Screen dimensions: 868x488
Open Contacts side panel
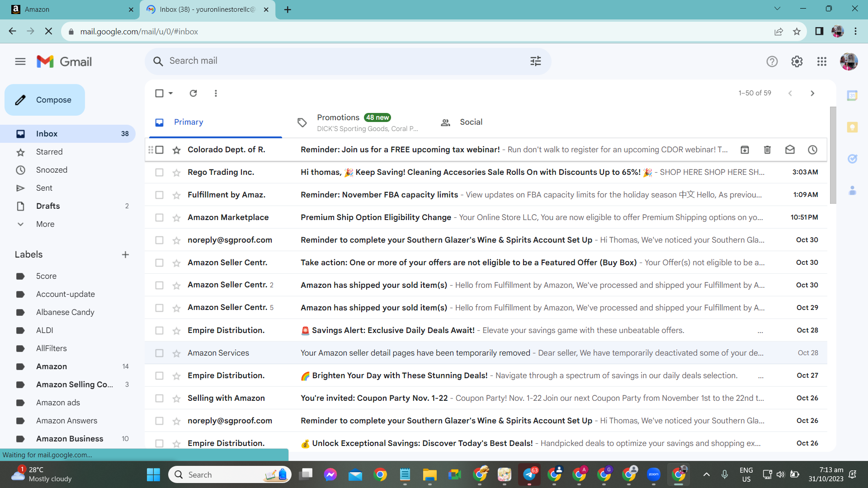coord(852,190)
